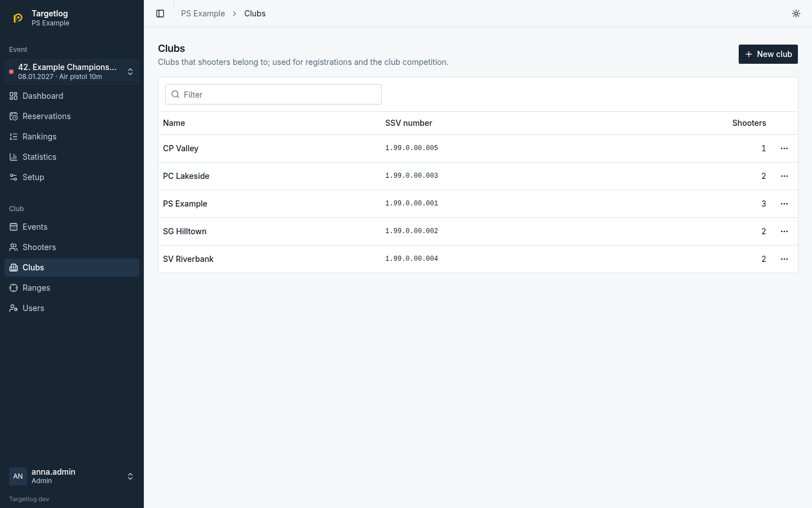
Task: Click the AN user avatar
Action: coord(18,476)
